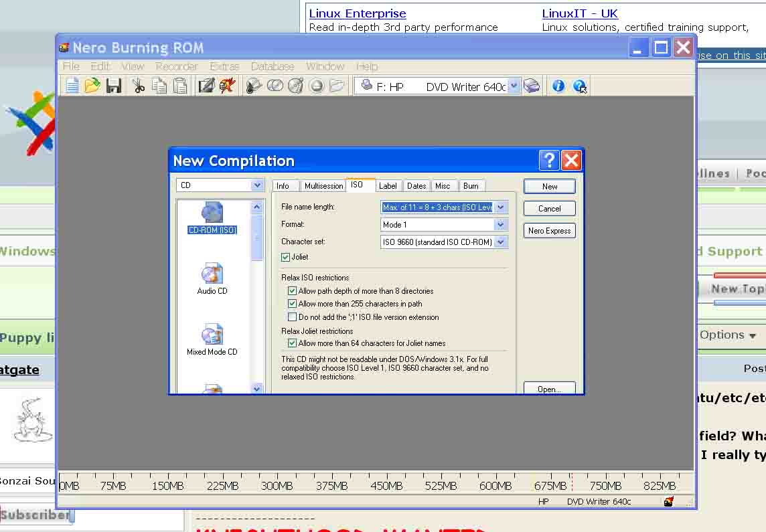Click the Copy icon in Nero toolbar
Image resolution: width=766 pixels, height=532 pixels.
tap(159, 86)
